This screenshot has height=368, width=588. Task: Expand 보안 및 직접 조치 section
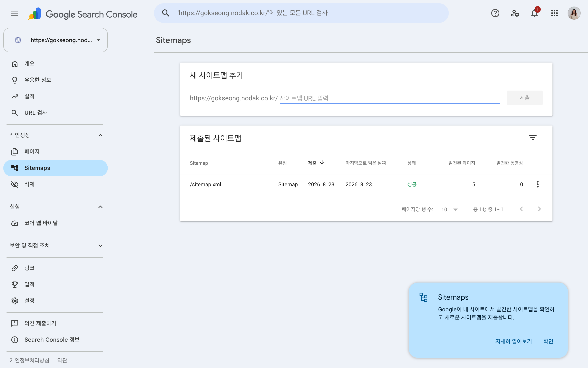[x=100, y=246]
